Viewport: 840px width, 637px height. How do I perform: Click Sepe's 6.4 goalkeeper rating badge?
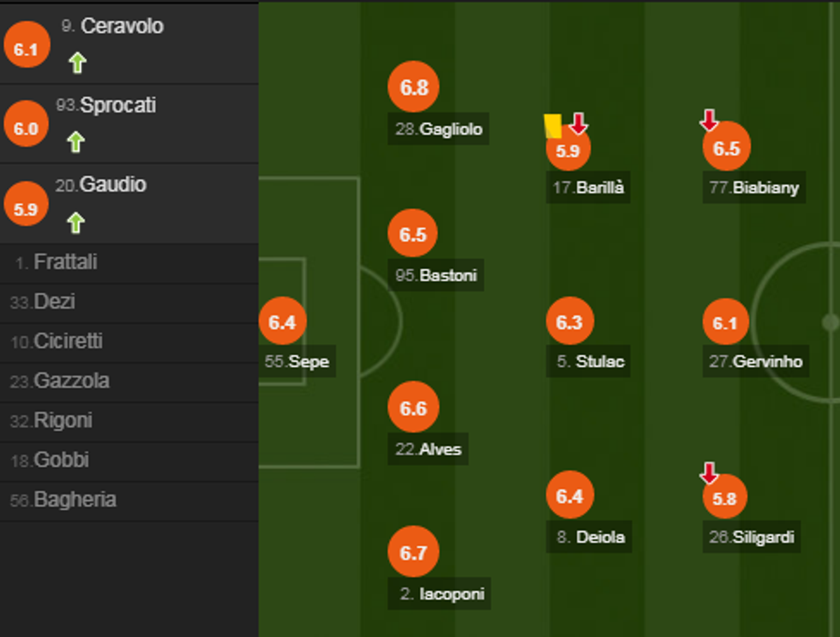pos(282,322)
